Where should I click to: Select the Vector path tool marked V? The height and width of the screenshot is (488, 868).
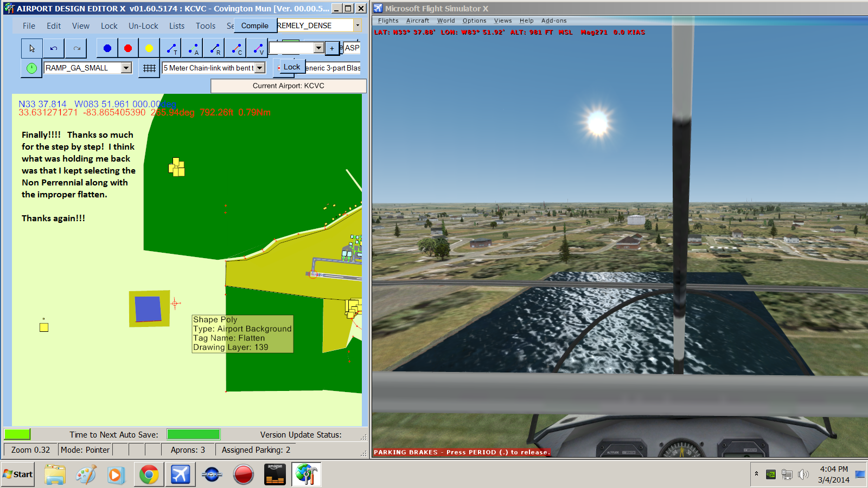click(257, 48)
